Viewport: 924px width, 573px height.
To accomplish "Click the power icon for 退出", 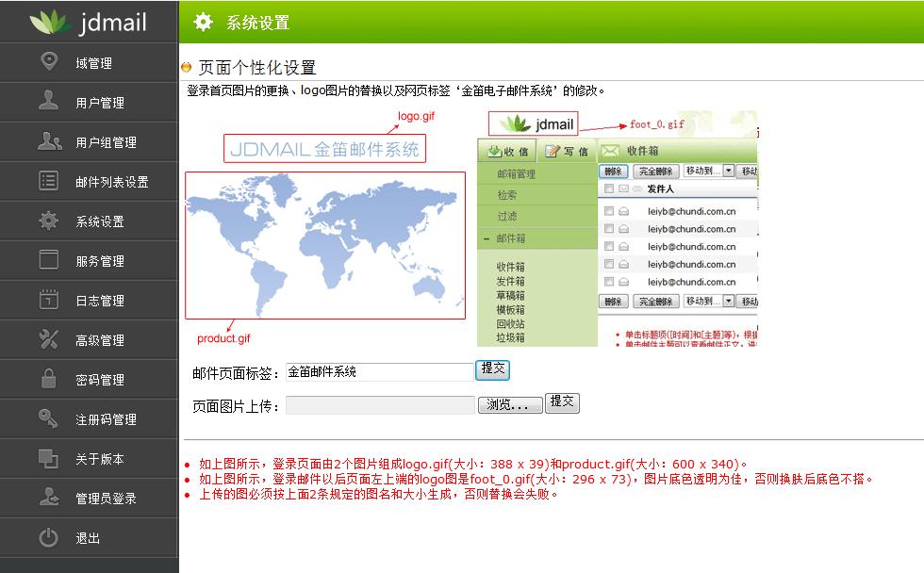I will click(49, 537).
